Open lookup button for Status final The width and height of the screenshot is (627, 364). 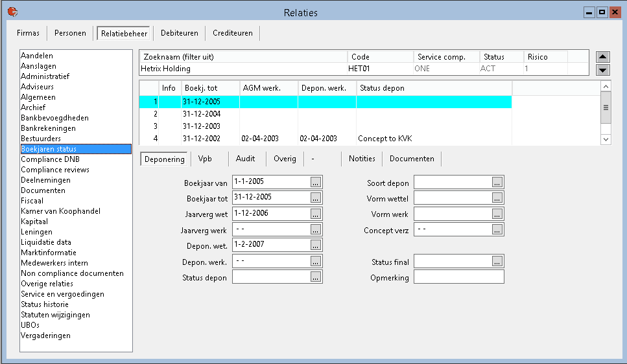click(497, 261)
